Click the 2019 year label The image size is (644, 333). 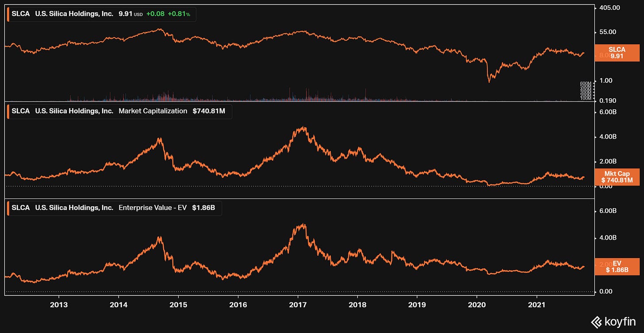[417, 305]
